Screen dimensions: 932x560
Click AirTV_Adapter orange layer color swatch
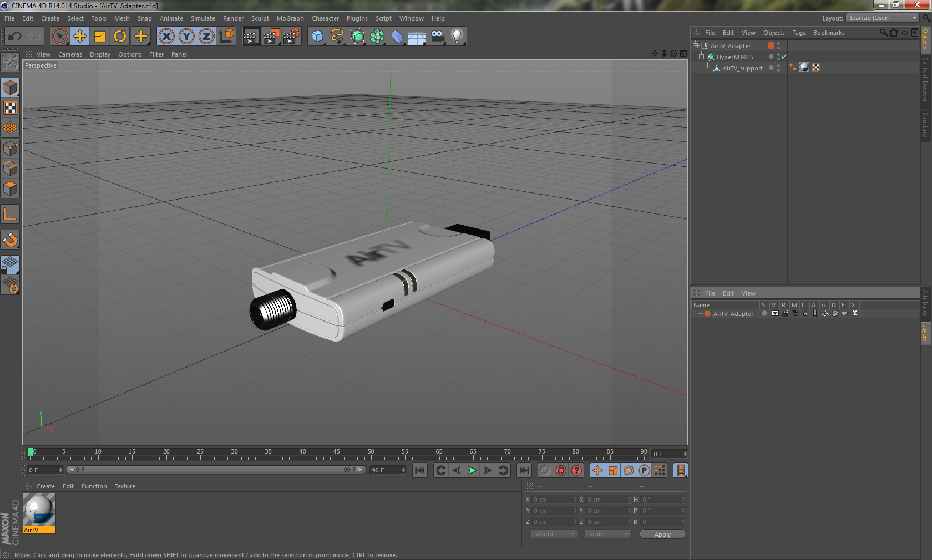tap(771, 45)
